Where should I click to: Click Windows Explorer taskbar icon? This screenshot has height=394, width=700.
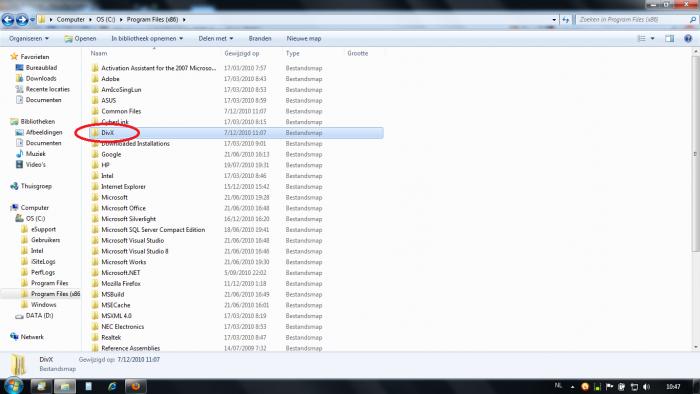[x=65, y=386]
